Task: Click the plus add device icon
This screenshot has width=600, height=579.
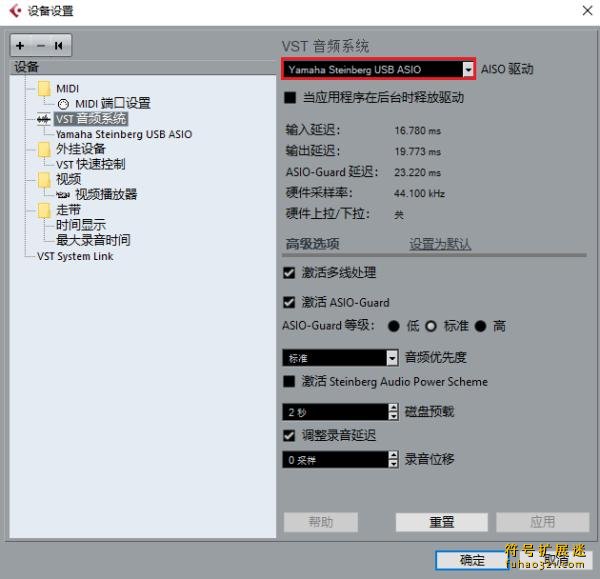Action: [x=20, y=46]
